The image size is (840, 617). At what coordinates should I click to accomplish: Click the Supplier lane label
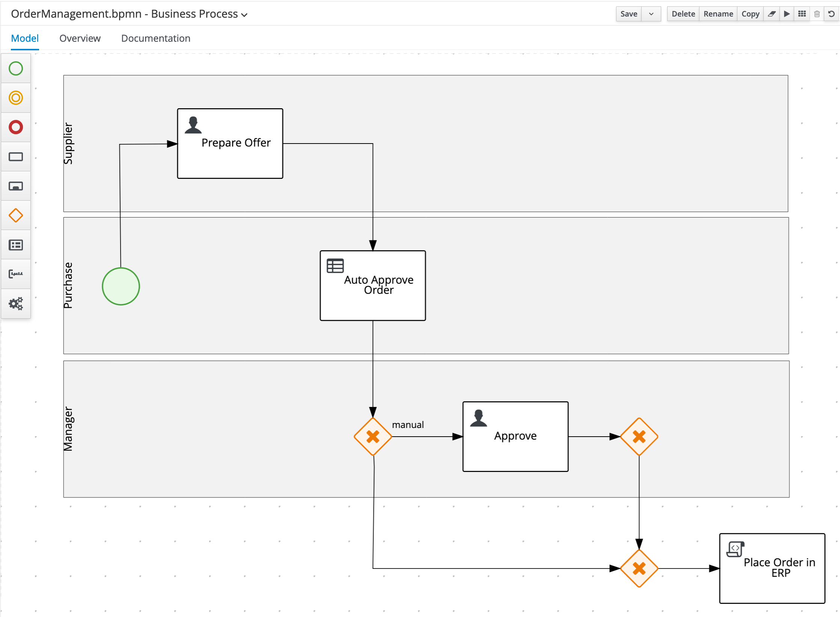coord(68,144)
